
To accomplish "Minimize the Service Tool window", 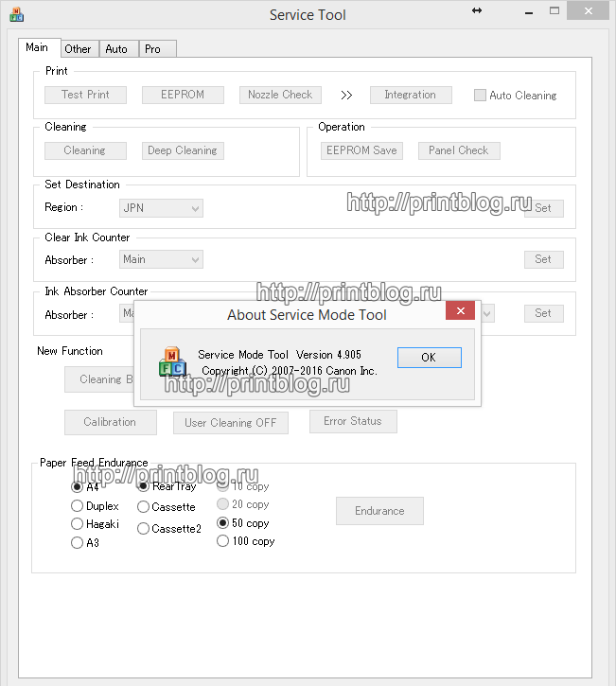I will [518, 13].
